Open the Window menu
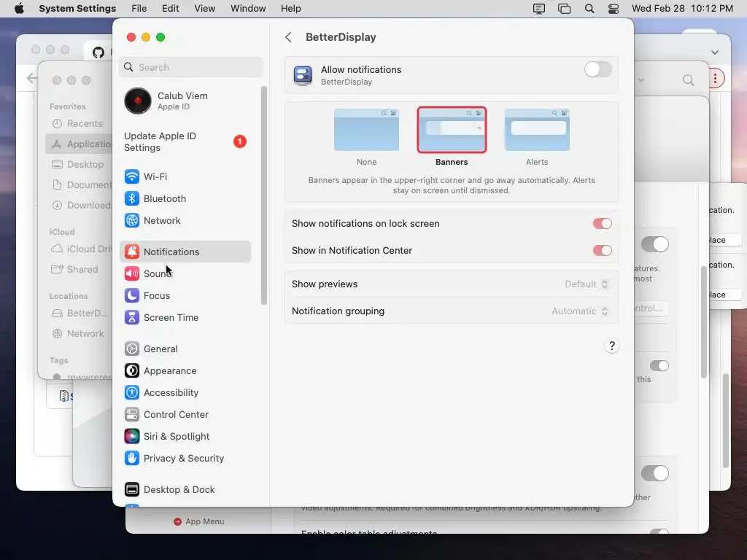This screenshot has height=560, width=747. [248, 9]
